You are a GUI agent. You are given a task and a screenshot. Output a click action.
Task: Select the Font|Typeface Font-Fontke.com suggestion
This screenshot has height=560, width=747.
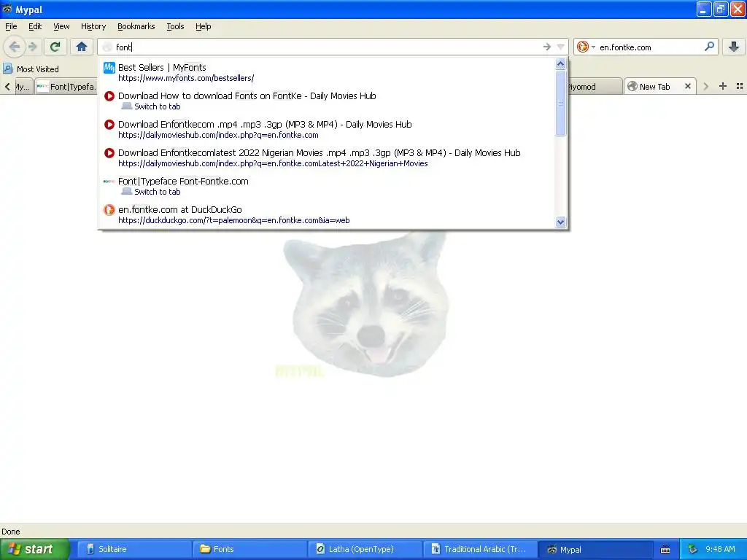[327, 186]
